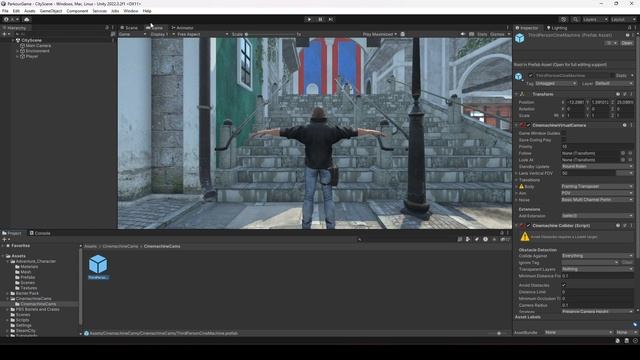Toggle the Avoid Obstacles checkbox
The height and width of the screenshot is (360, 640).
[x=564, y=285]
